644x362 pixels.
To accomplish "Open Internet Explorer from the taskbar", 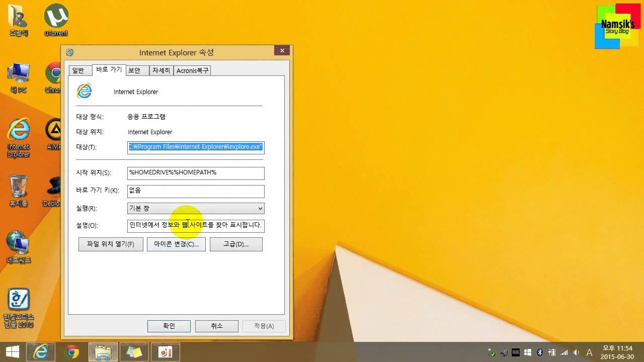I will click(41, 352).
